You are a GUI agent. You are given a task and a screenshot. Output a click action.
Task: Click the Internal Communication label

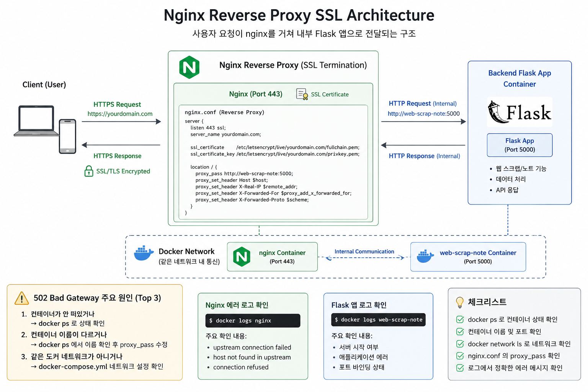[x=364, y=252]
